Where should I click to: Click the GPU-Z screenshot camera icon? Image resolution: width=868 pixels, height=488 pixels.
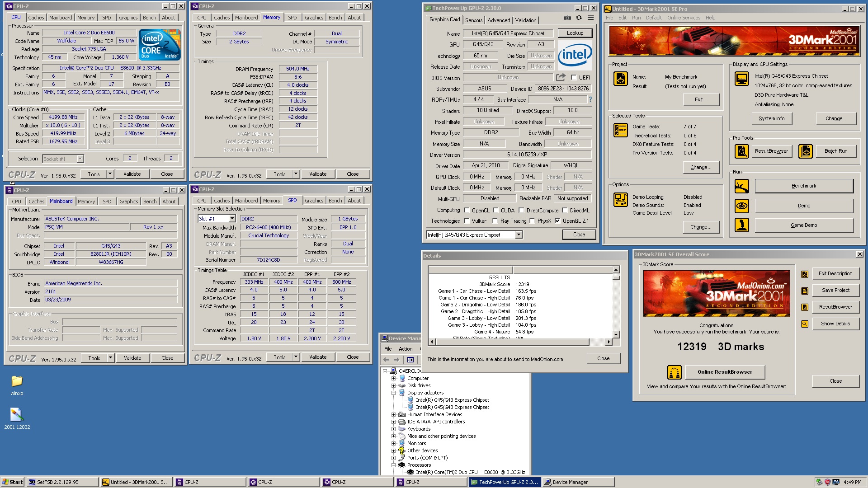tap(567, 18)
